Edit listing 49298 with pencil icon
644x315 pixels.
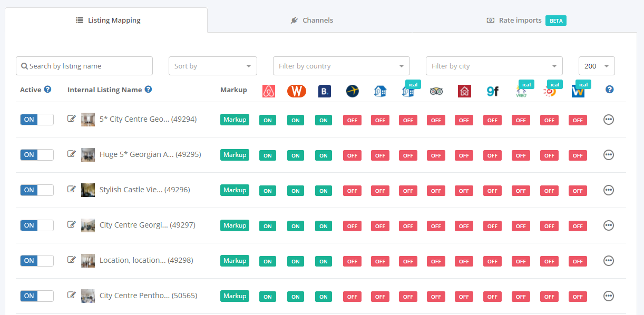click(x=72, y=260)
